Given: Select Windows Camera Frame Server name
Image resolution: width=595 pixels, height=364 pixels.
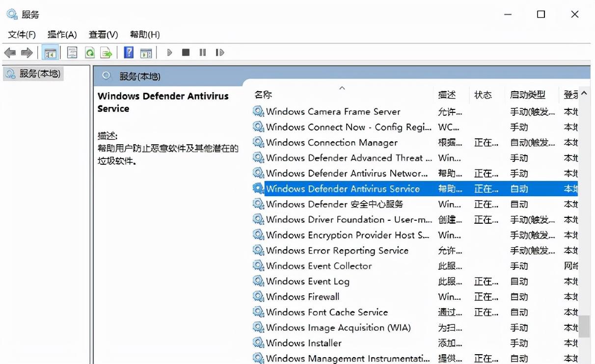Looking at the screenshot, I should pyautogui.click(x=333, y=111).
